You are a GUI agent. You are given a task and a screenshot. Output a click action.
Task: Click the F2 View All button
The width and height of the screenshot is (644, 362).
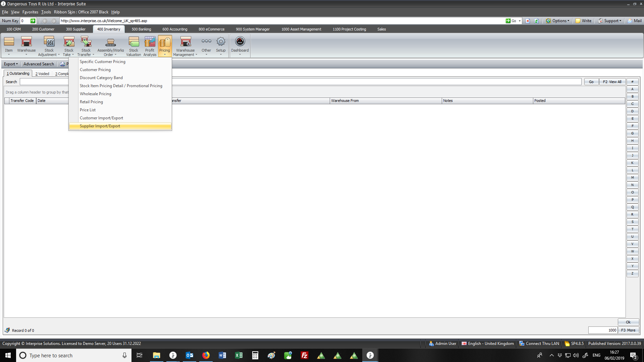[612, 82]
